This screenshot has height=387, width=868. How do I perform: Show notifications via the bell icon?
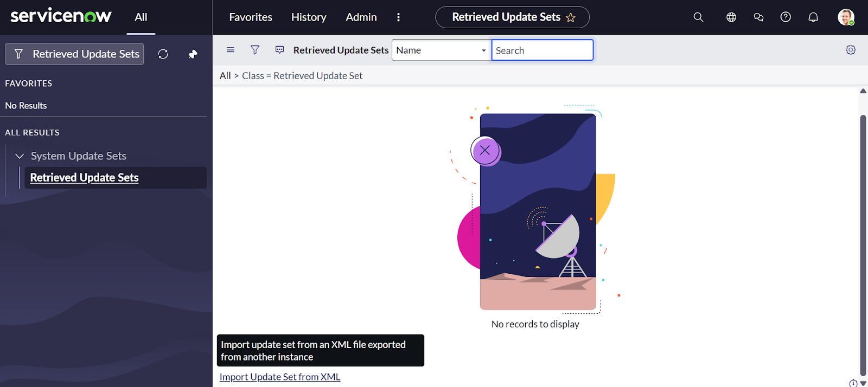pyautogui.click(x=813, y=17)
